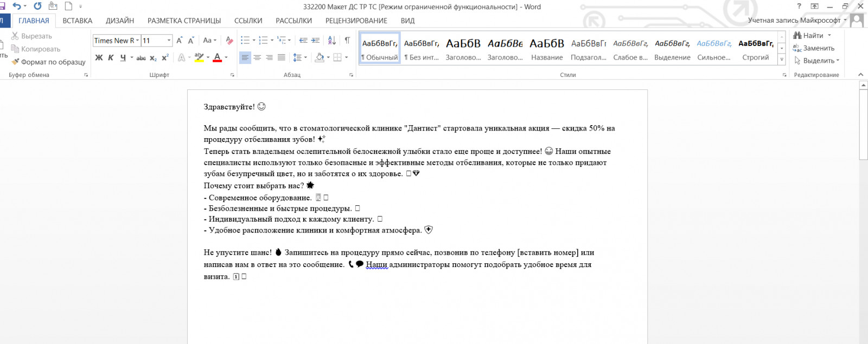Open РАЗМЕТКА СТРАНИЦЫ tab
The width and height of the screenshot is (868, 344).
[x=184, y=21]
